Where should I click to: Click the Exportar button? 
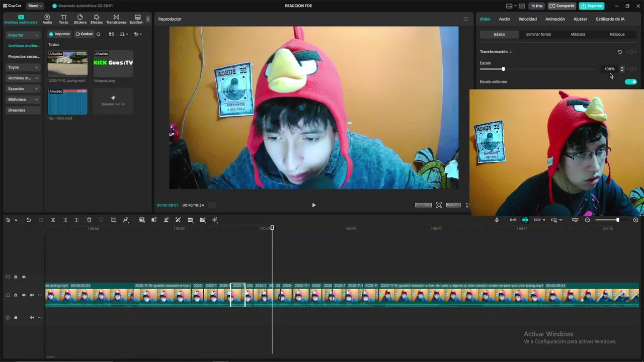(592, 6)
